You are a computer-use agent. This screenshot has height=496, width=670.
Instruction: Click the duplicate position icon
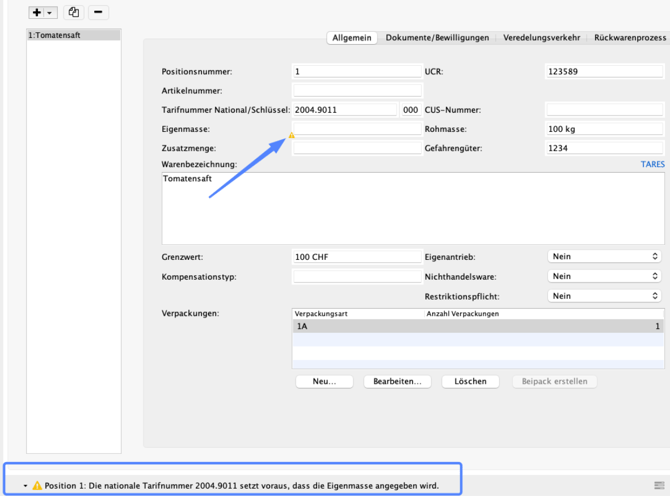coord(74,13)
